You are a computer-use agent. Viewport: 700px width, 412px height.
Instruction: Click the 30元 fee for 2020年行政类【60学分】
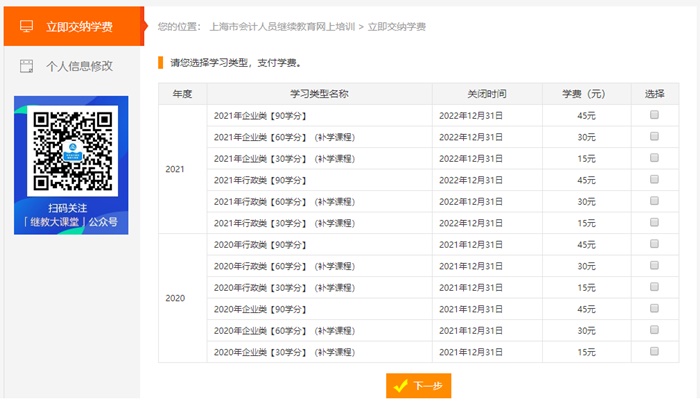(x=586, y=266)
